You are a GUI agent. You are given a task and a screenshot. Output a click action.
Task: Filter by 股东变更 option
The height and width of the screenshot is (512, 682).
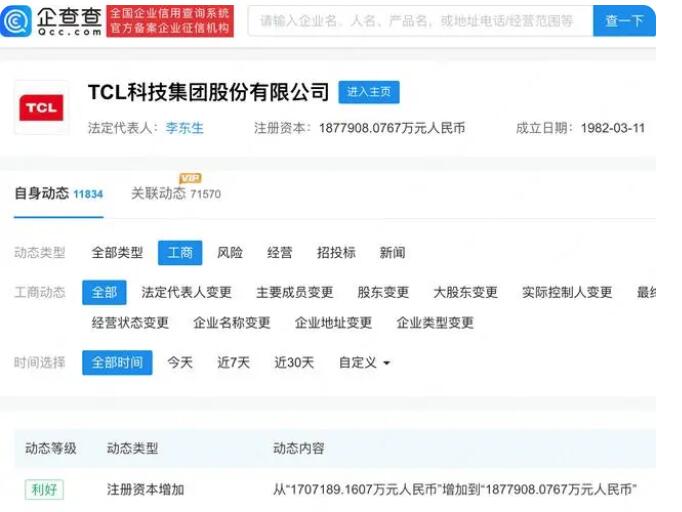383,292
